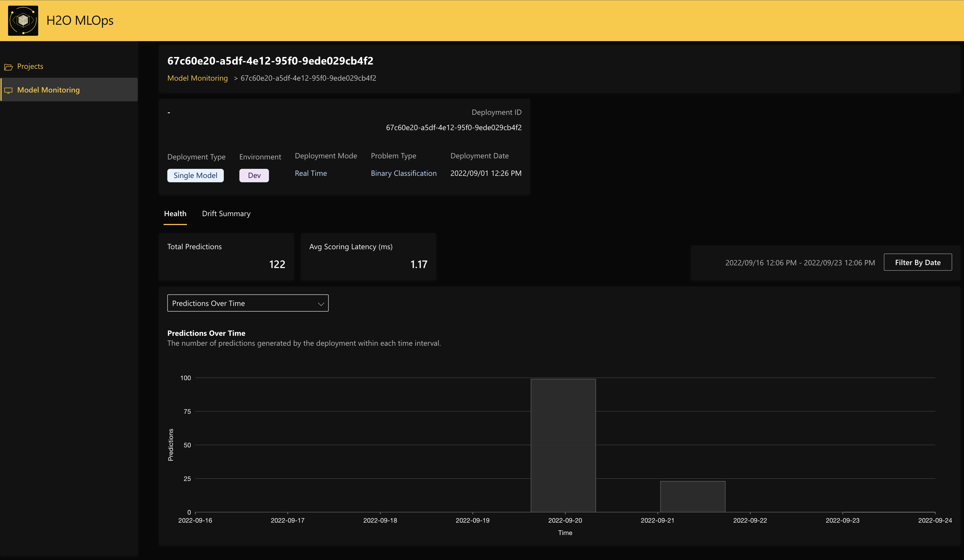The image size is (964, 560).
Task: Switch to the Drift Summary tab
Action: pyautogui.click(x=226, y=214)
